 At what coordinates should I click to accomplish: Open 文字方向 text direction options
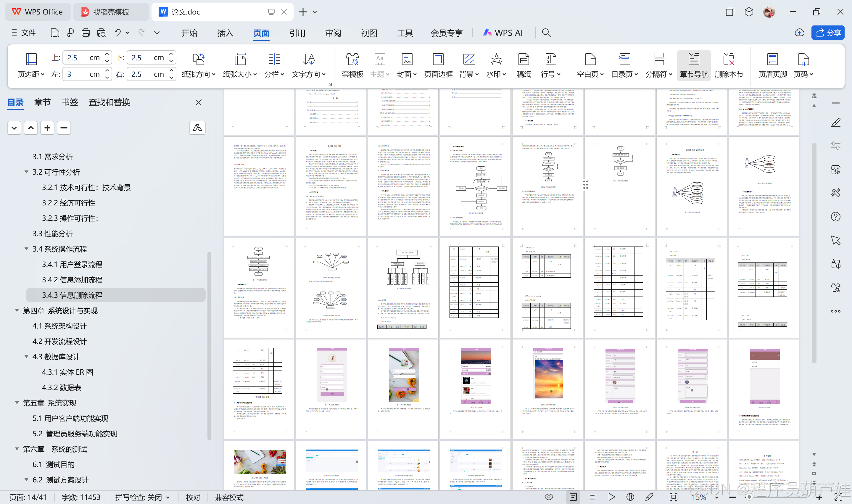click(309, 65)
